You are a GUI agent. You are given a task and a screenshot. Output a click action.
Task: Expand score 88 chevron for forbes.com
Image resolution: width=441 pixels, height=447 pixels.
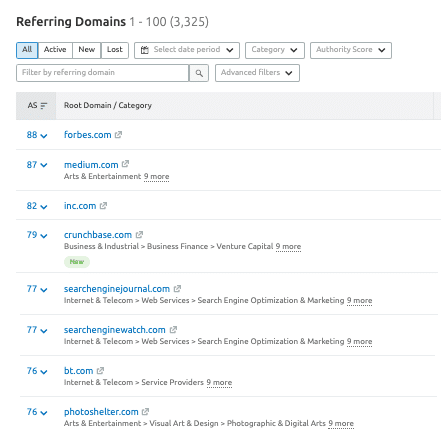(x=44, y=136)
